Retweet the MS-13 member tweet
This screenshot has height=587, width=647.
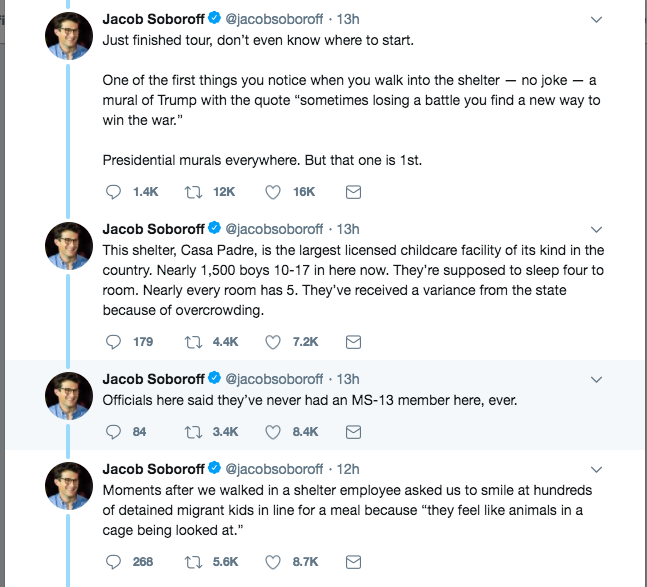tap(194, 431)
